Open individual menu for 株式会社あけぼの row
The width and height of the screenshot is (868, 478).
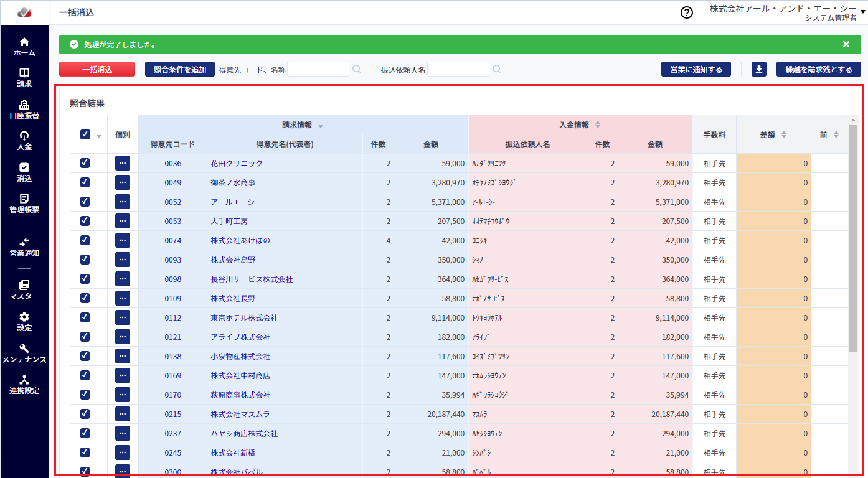[x=123, y=240]
